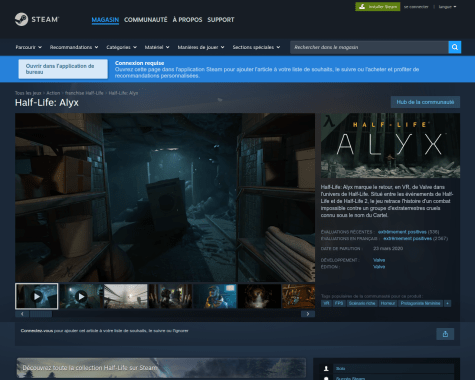This screenshot has height=380, width=475.
Task: Click the VR tag
Action: [x=326, y=303]
